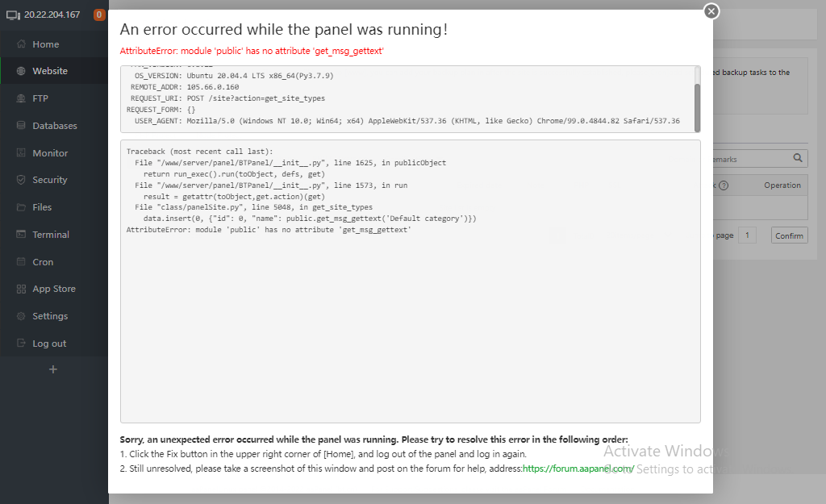The width and height of the screenshot is (826, 504).
Task: Close the error dialog with the X
Action: point(711,11)
